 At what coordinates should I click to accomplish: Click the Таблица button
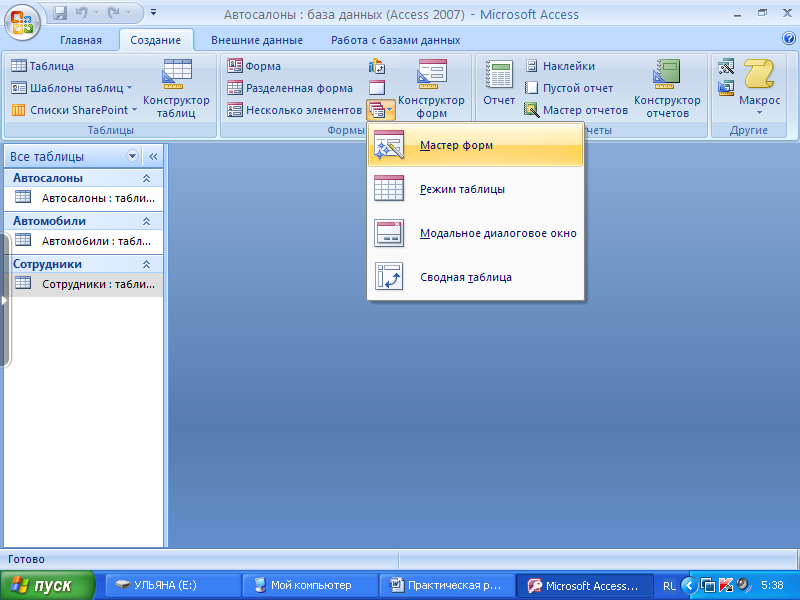[x=43, y=66]
